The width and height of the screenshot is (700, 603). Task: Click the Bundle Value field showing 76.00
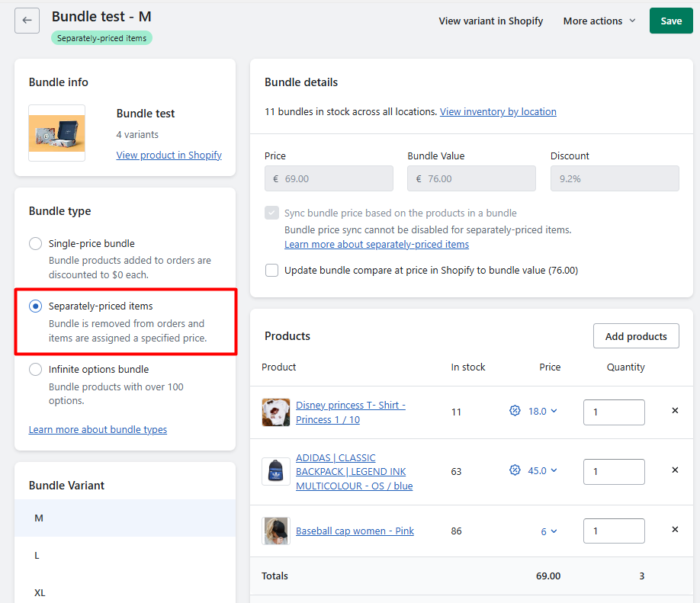point(471,178)
